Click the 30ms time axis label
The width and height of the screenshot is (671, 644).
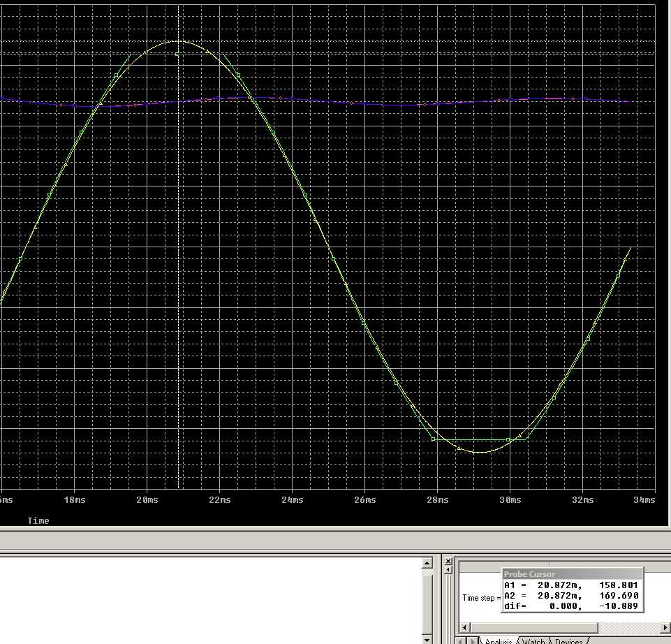(x=510, y=499)
